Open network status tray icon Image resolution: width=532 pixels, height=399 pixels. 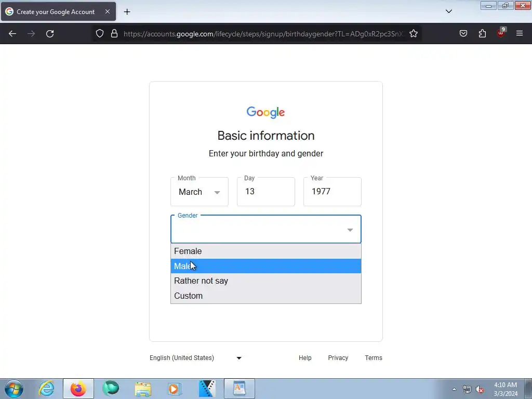click(x=467, y=390)
